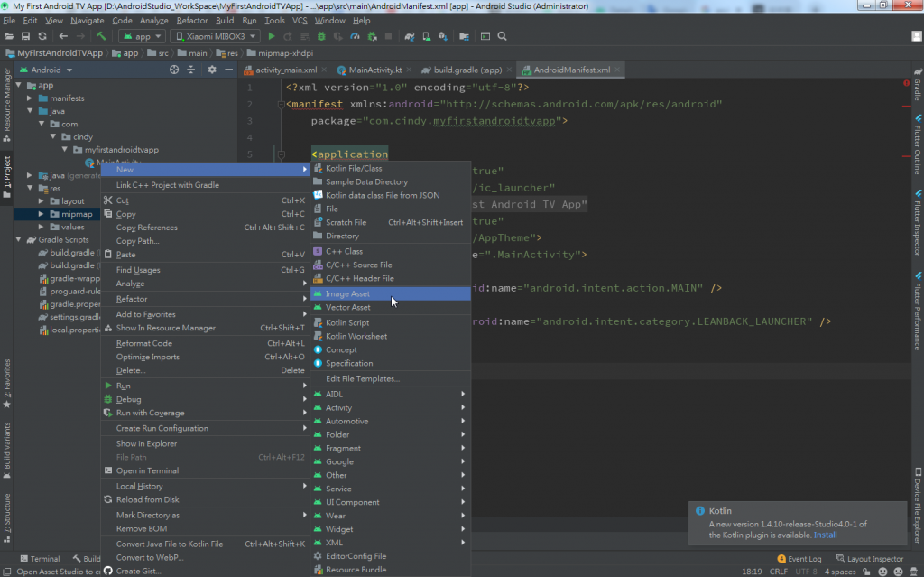Expand the layout folder in project tree
924x577 pixels.
pos(42,201)
